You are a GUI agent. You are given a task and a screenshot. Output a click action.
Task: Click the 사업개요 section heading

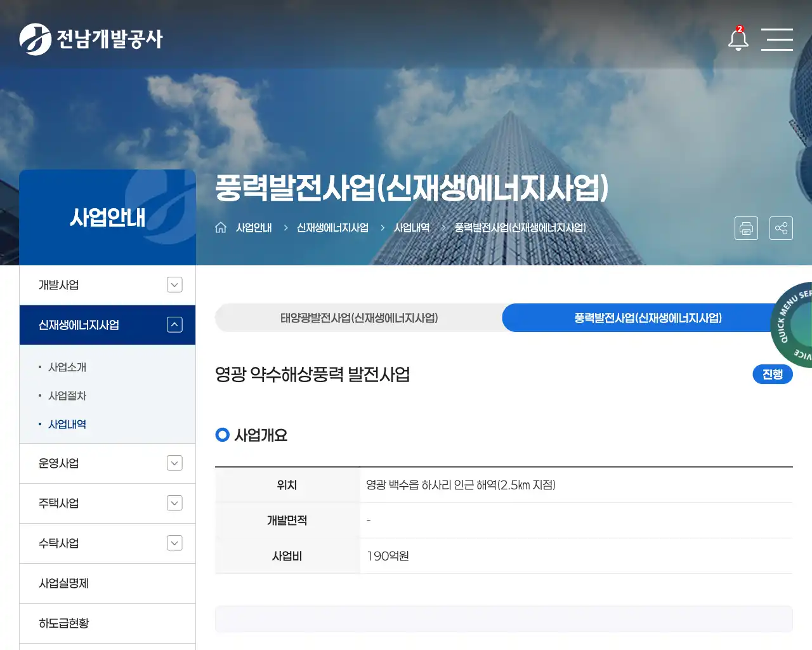point(261,435)
